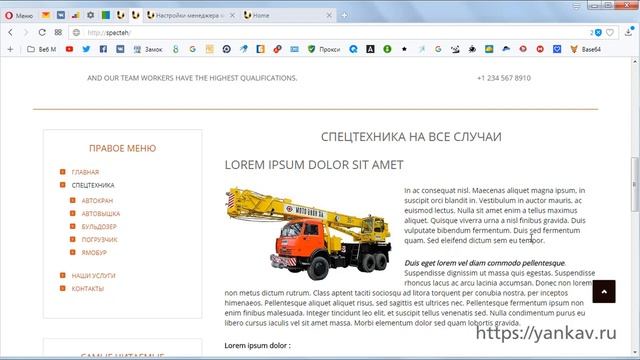This screenshot has height=360, width=640.
Task: Click the truck crane image
Action: (x=309, y=233)
